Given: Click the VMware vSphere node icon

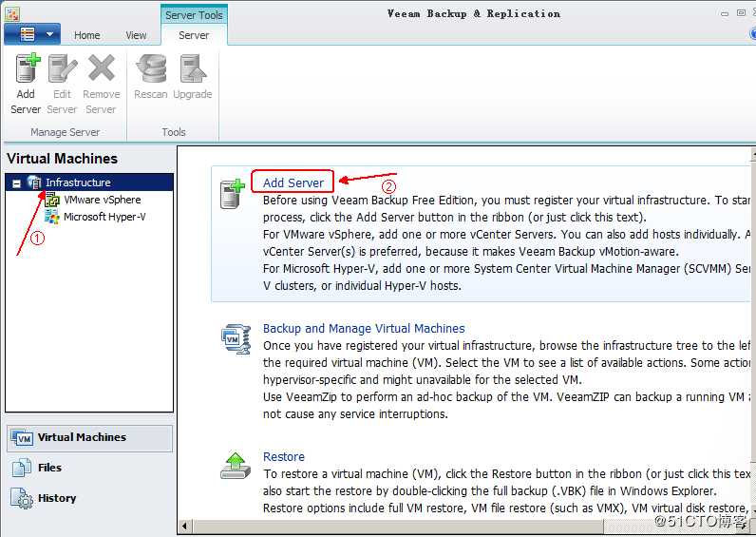Looking at the screenshot, I should click(x=52, y=200).
